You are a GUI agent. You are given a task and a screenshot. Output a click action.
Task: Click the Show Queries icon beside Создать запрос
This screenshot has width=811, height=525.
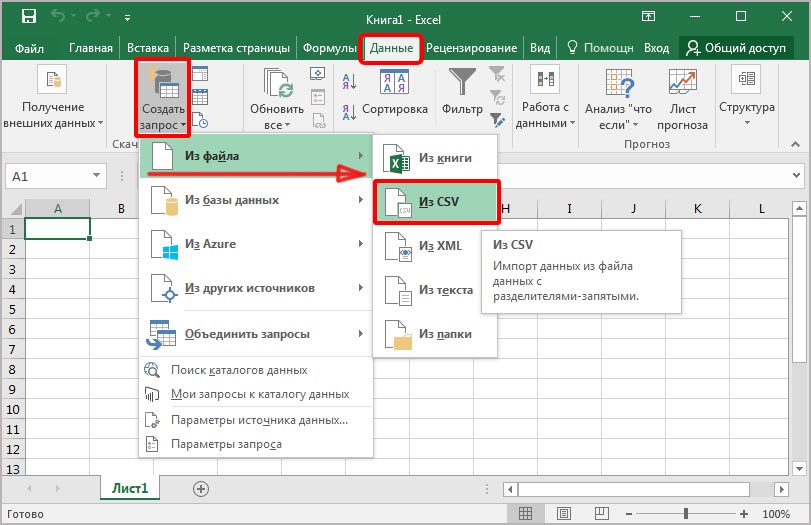(x=200, y=74)
